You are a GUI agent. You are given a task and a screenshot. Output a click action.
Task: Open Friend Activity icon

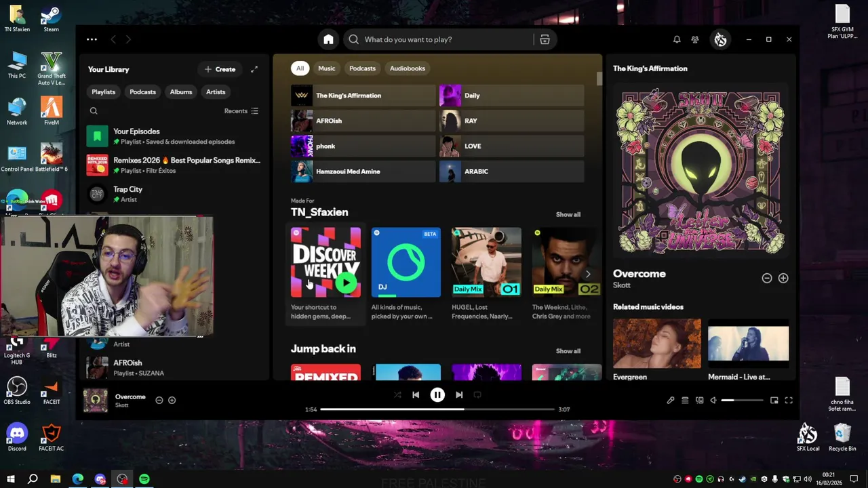695,39
